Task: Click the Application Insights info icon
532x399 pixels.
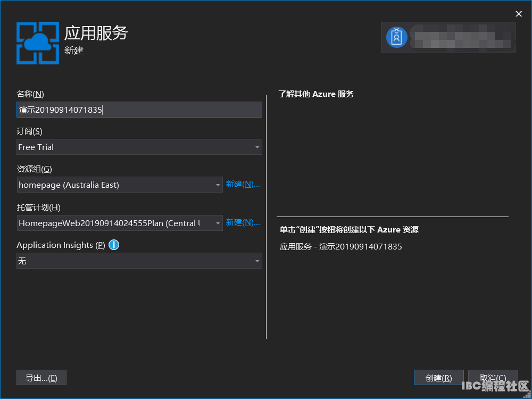Action: tap(114, 245)
